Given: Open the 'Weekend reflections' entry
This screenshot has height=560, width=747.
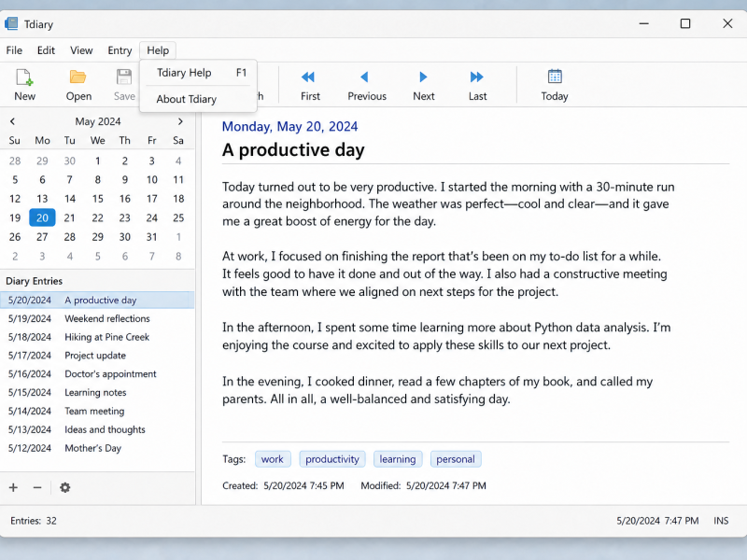Looking at the screenshot, I should click(x=97, y=318).
